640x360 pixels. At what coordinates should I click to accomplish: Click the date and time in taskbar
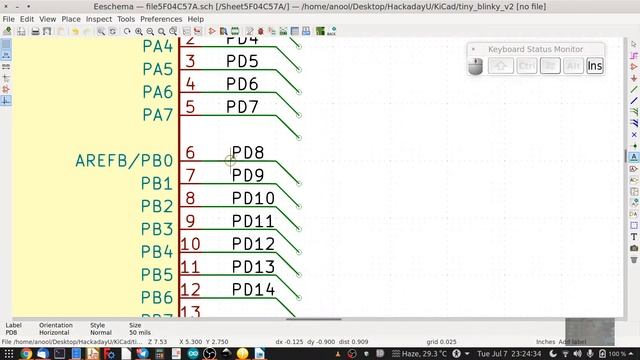(509, 353)
